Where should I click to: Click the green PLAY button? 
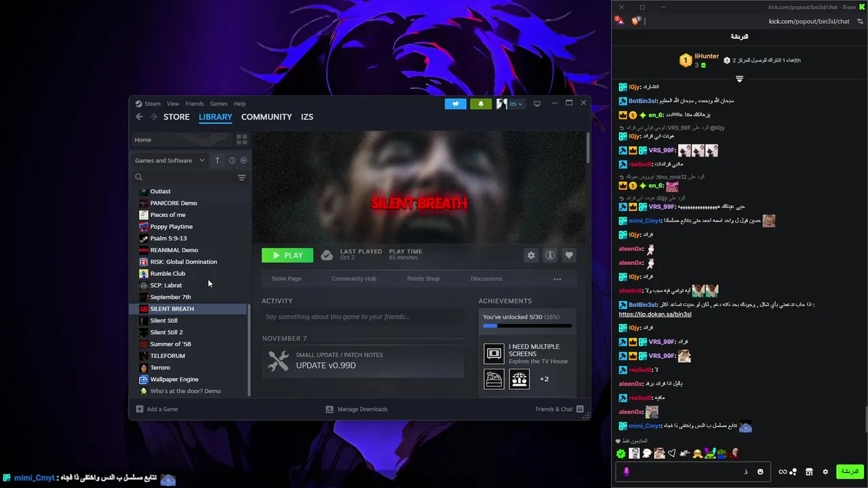click(288, 256)
